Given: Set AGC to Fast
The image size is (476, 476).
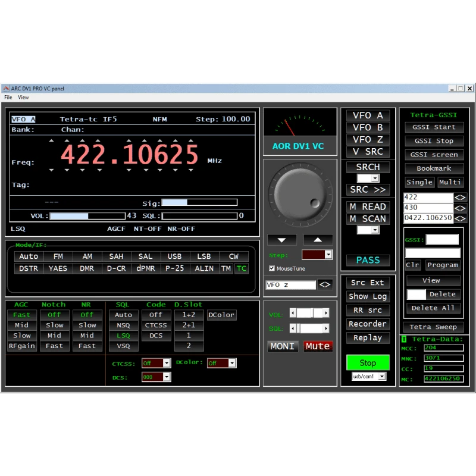Looking at the screenshot, I should tap(22, 315).
